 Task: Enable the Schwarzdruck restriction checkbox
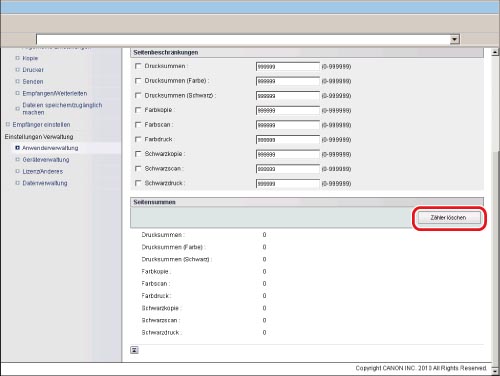[x=138, y=183]
